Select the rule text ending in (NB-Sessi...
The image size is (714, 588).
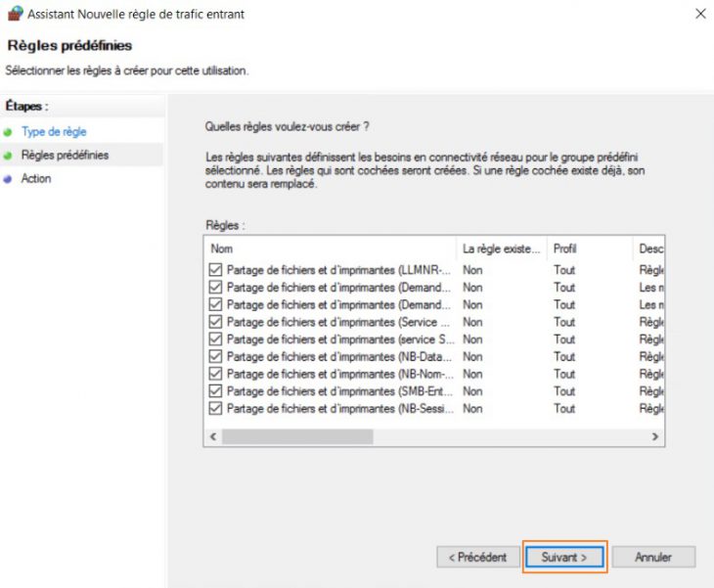coord(340,408)
